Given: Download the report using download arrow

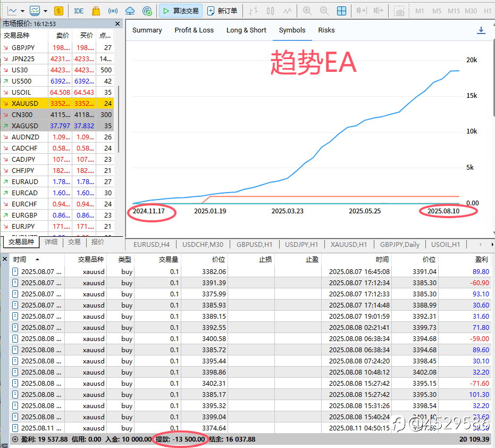Looking at the screenshot, I should point(481,30).
